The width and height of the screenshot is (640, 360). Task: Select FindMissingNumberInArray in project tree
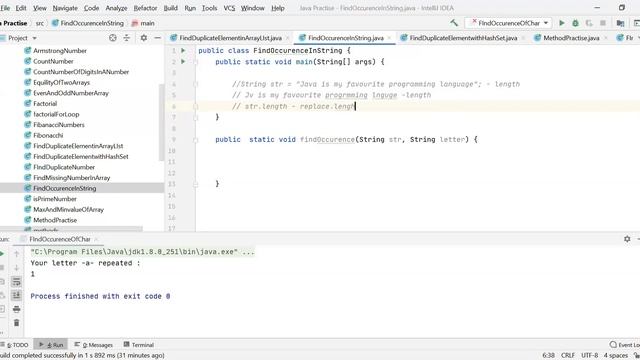click(x=71, y=178)
